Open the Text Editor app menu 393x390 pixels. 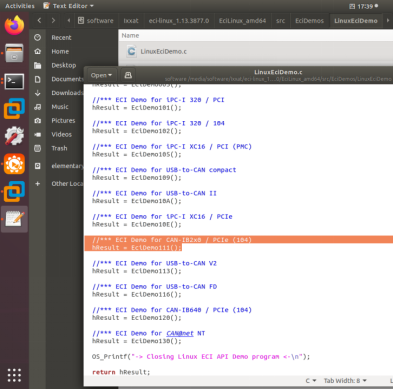69,6
